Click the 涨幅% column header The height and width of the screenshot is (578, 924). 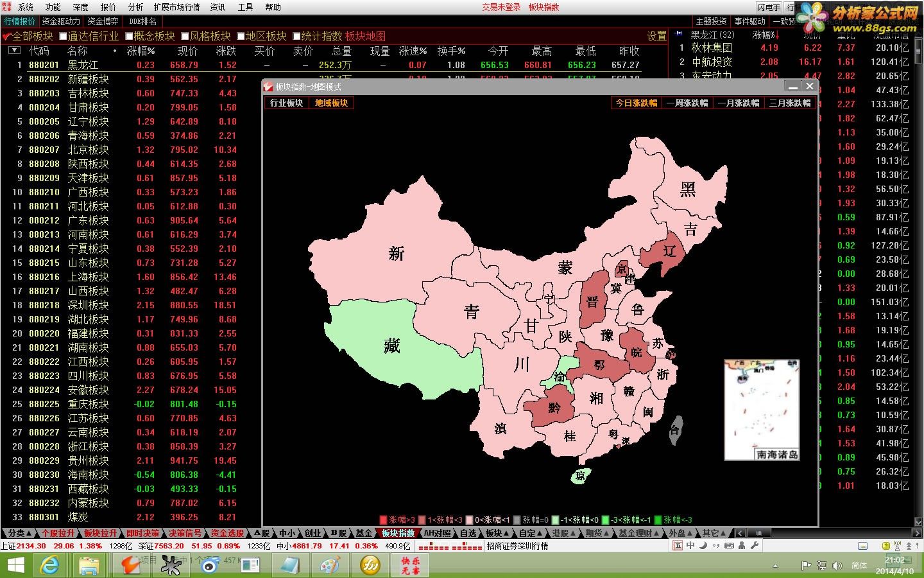tap(141, 51)
